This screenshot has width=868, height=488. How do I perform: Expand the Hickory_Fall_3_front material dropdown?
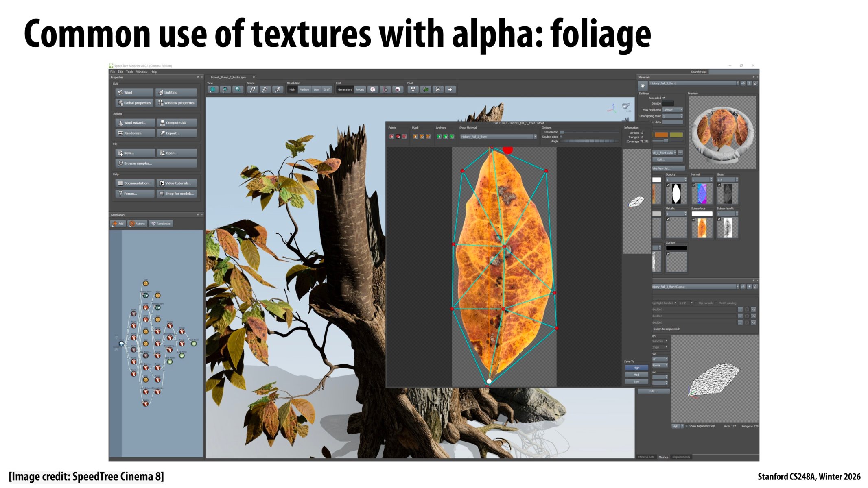click(737, 83)
